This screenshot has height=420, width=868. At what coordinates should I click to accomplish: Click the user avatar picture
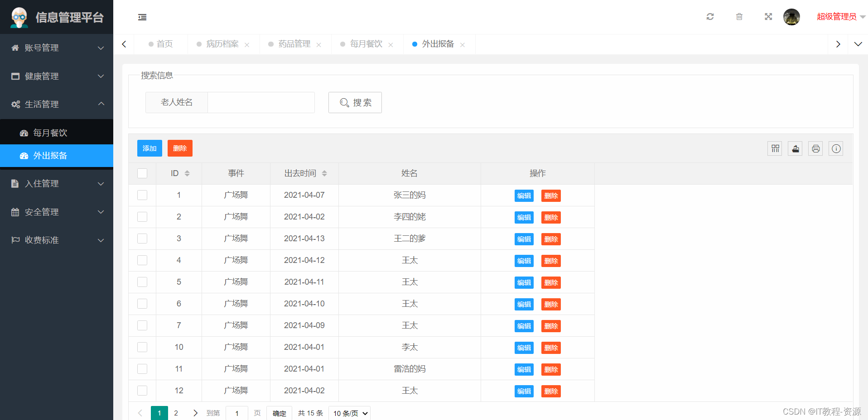[791, 17]
